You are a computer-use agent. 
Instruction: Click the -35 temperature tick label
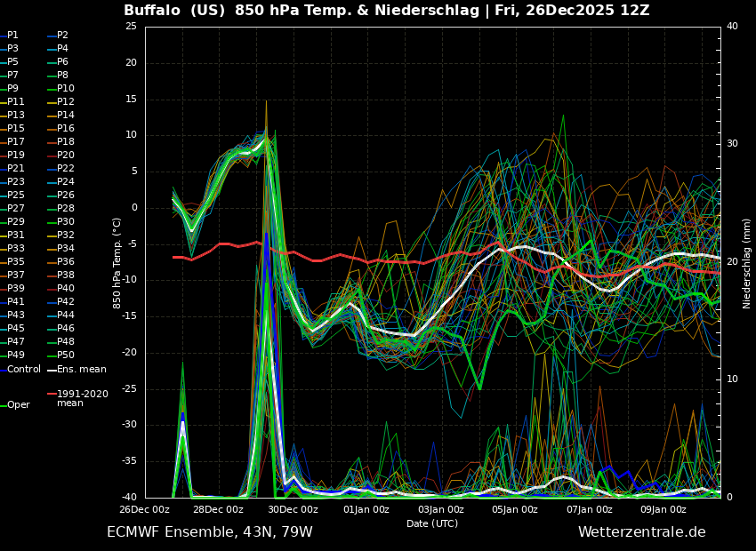point(130,461)
